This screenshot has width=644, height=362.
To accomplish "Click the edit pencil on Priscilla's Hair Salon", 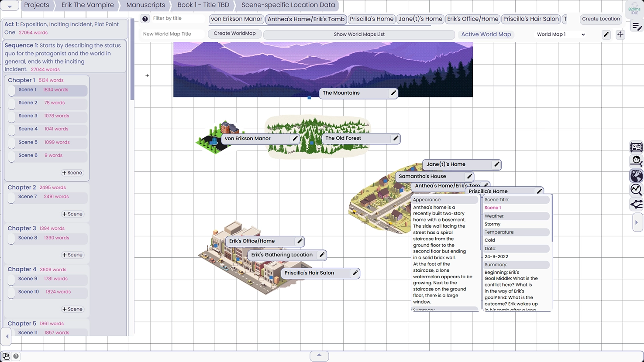I will [355, 273].
